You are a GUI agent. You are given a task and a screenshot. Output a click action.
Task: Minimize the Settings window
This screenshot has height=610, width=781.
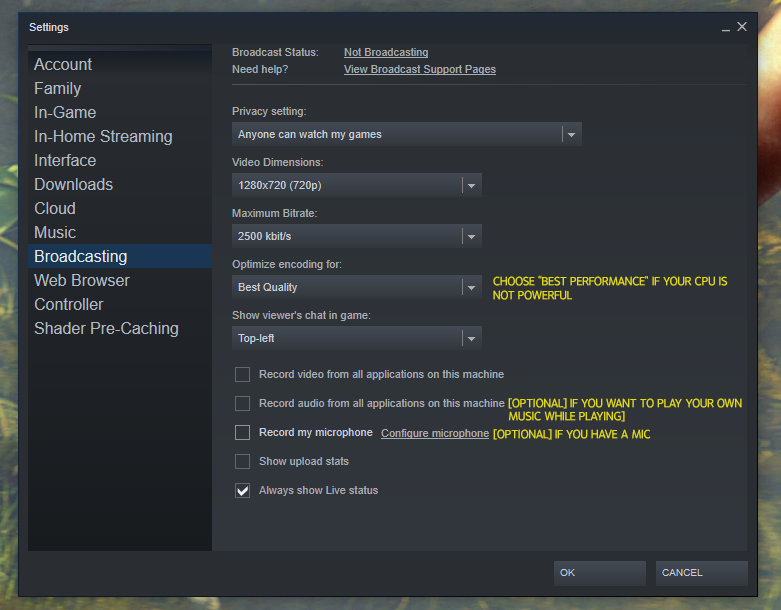[726, 28]
